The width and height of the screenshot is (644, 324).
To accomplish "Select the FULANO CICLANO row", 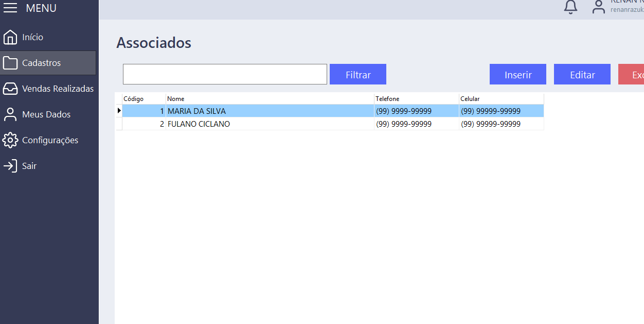I will (x=199, y=124).
